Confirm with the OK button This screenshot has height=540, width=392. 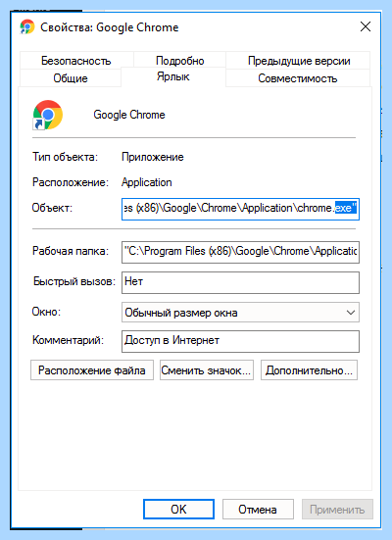coord(178,509)
